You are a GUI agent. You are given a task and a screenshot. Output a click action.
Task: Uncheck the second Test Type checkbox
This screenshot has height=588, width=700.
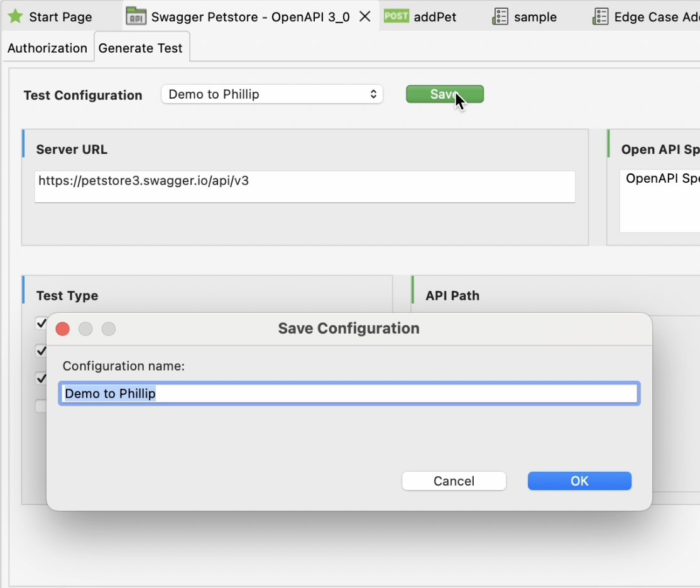40,351
